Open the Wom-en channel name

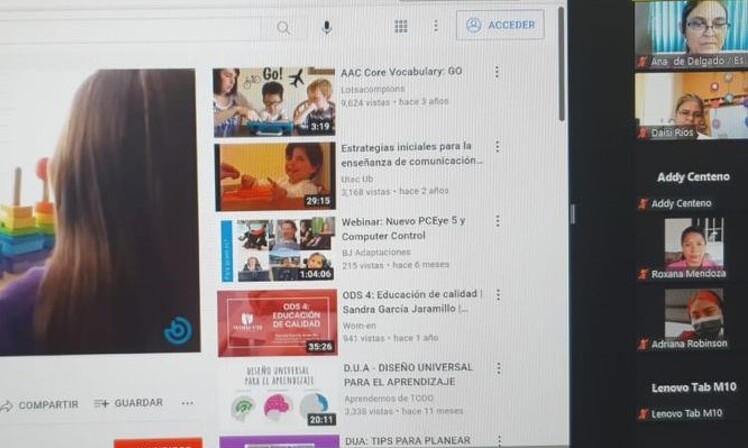click(359, 325)
